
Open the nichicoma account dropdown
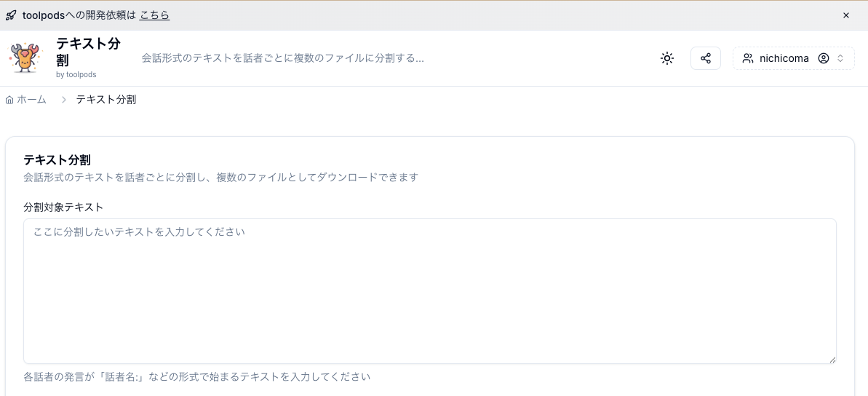[x=784, y=58]
